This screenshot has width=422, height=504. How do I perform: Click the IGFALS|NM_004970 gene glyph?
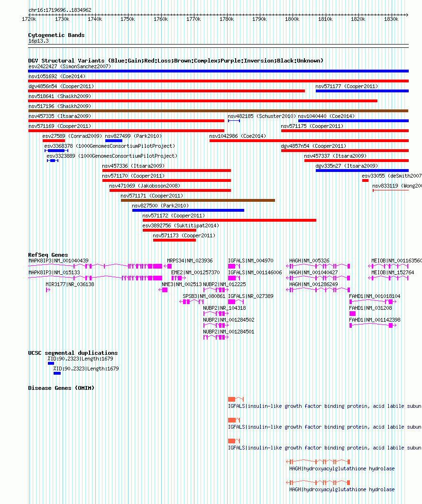click(x=234, y=266)
